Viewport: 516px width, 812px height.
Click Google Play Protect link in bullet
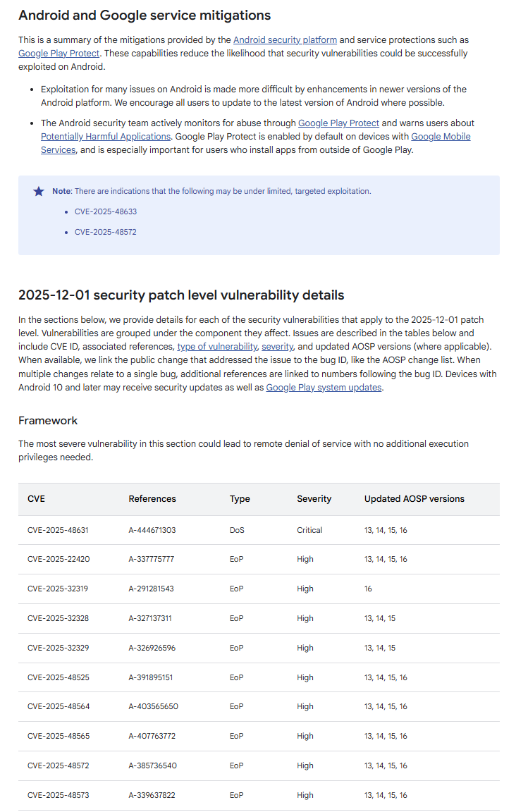338,123
